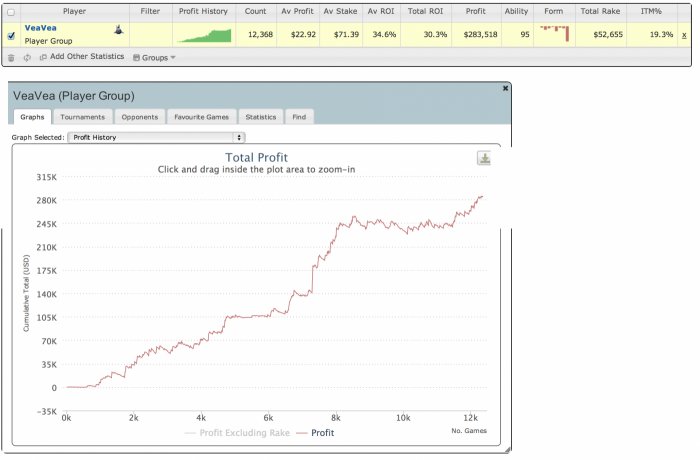
Task: Open the Opponents tab
Action: tap(140, 117)
